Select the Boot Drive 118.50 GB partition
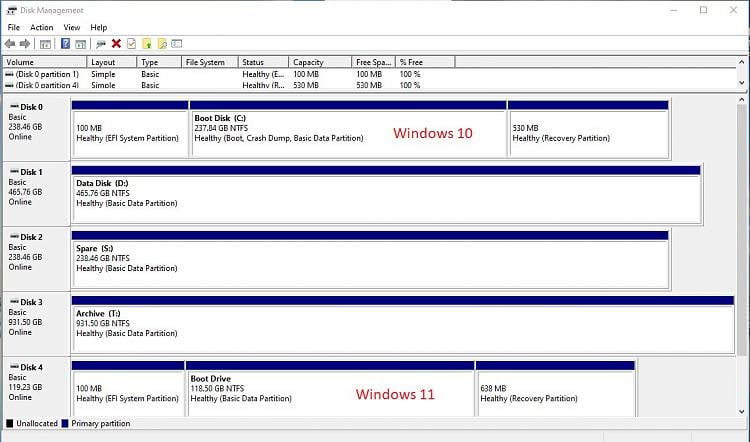Screen dimensions: 750x442 (x=330, y=388)
